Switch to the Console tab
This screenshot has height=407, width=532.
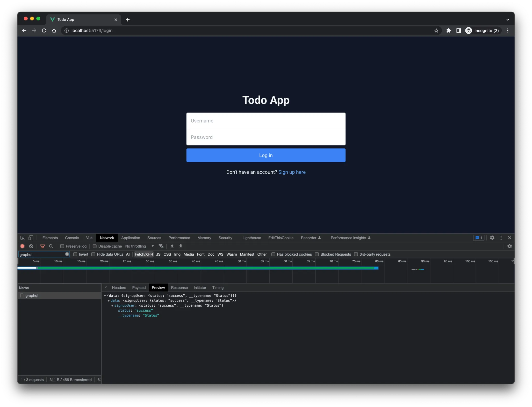72,238
